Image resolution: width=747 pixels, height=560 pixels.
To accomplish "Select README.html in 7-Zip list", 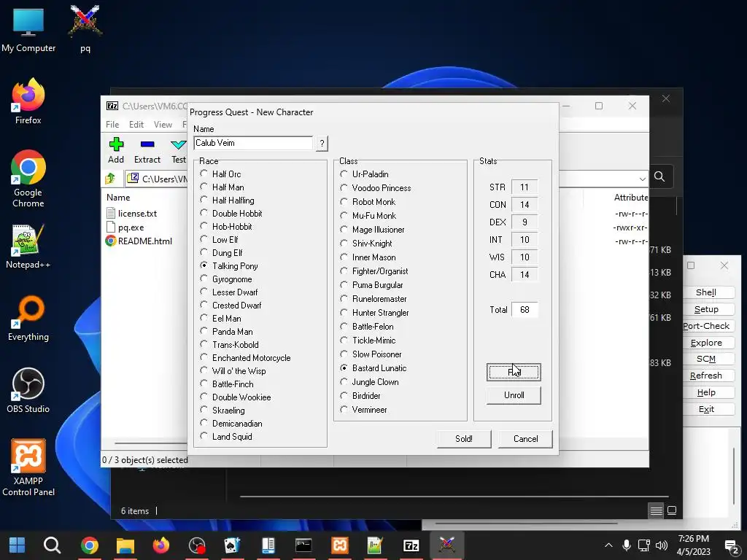I will pos(139,241).
